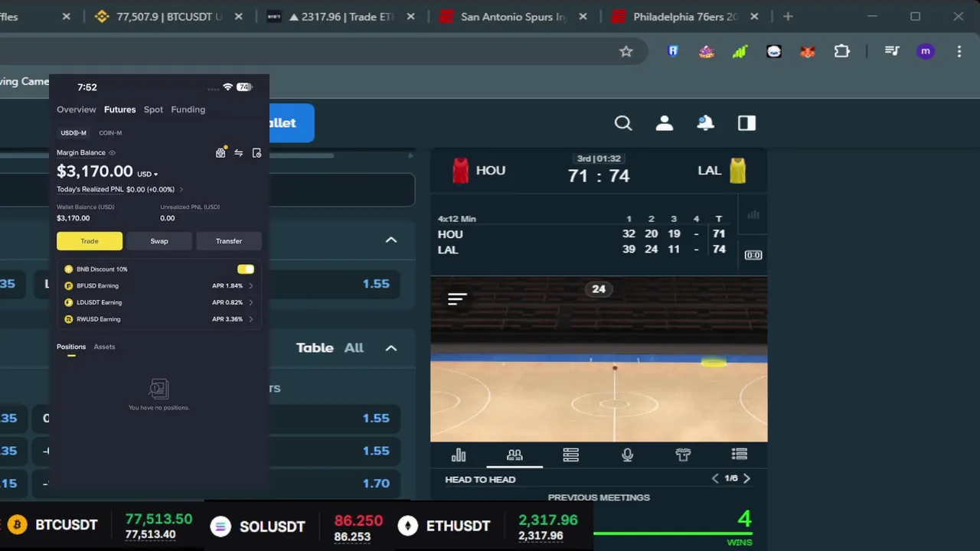The height and width of the screenshot is (551, 980).
Task: Open Chrome profile avatar m
Action: [926, 51]
